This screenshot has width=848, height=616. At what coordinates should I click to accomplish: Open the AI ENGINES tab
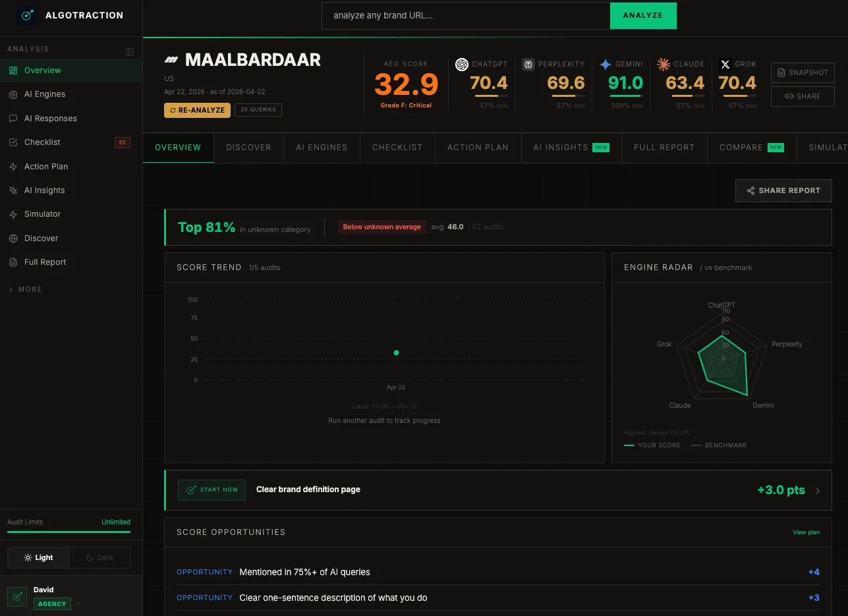pos(322,148)
